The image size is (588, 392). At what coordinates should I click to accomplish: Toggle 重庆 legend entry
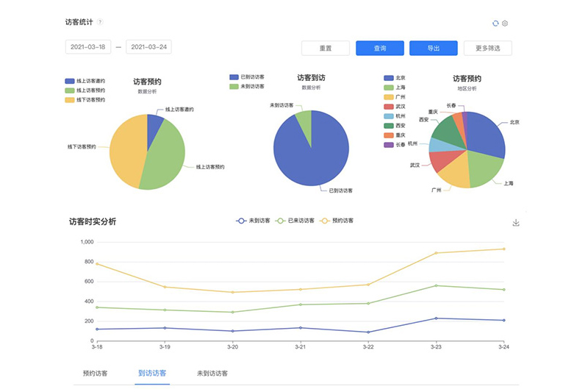tap(395, 135)
